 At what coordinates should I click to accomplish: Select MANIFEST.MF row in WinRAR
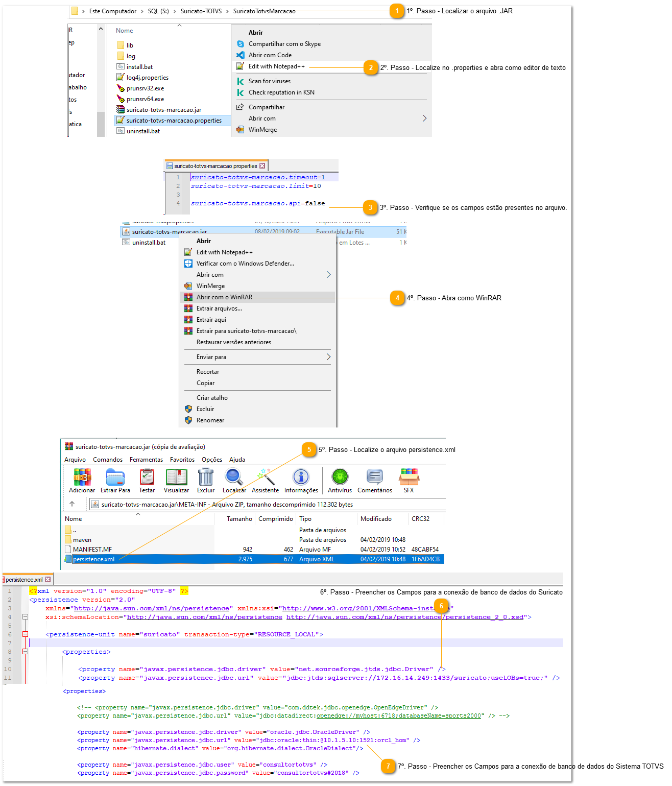253,550
